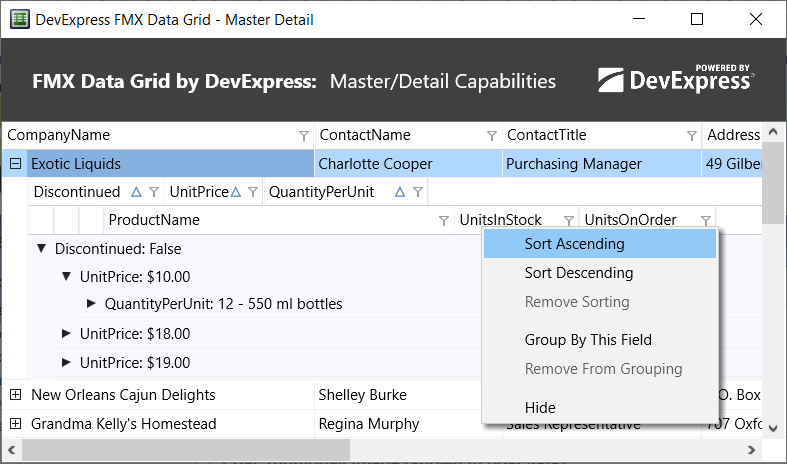Click the UnitsOnOrder column header
Image resolution: width=787 pixels, height=464 pixels.
(x=647, y=219)
